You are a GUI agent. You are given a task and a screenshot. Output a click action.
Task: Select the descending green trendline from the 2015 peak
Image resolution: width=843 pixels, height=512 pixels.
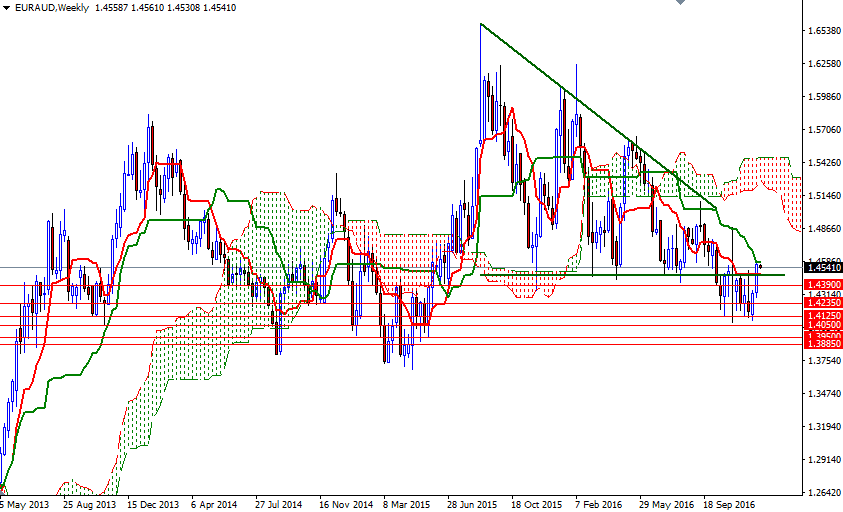[x=598, y=116]
